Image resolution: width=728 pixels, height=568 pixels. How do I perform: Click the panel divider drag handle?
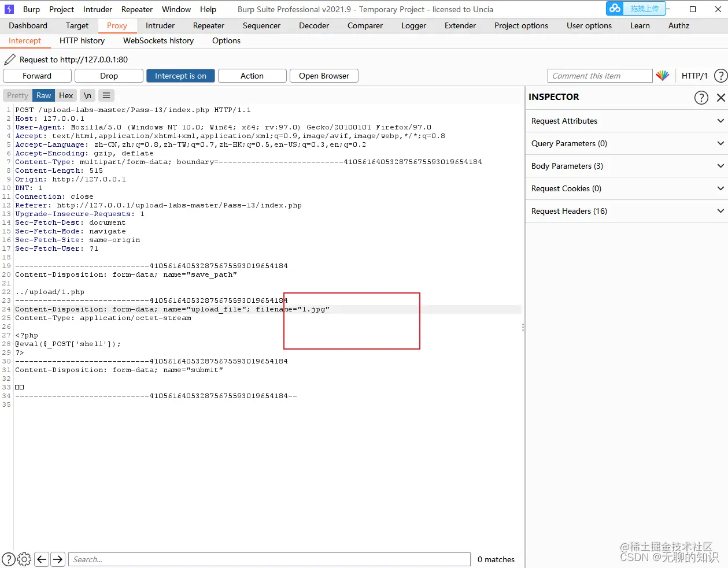523,327
